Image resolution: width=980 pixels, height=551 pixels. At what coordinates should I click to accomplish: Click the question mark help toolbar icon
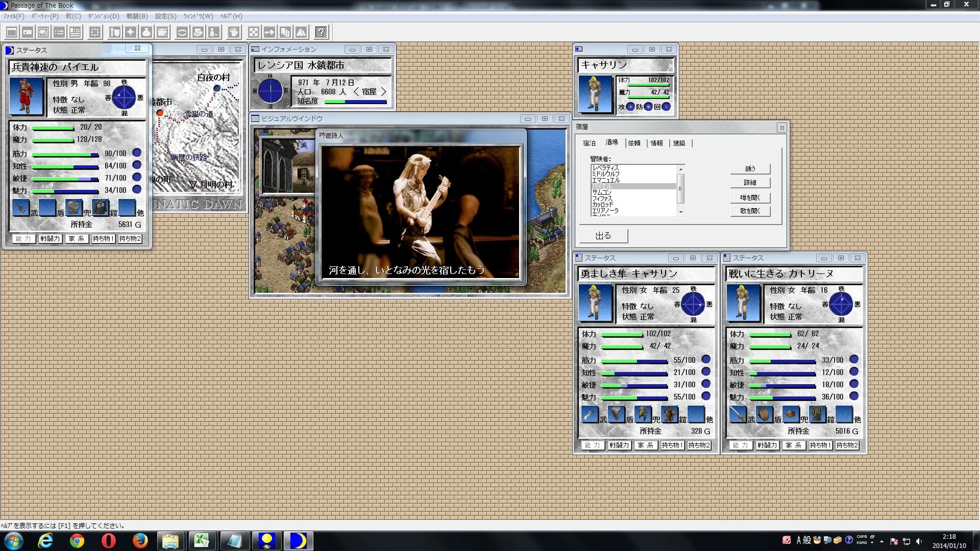pyautogui.click(x=321, y=33)
